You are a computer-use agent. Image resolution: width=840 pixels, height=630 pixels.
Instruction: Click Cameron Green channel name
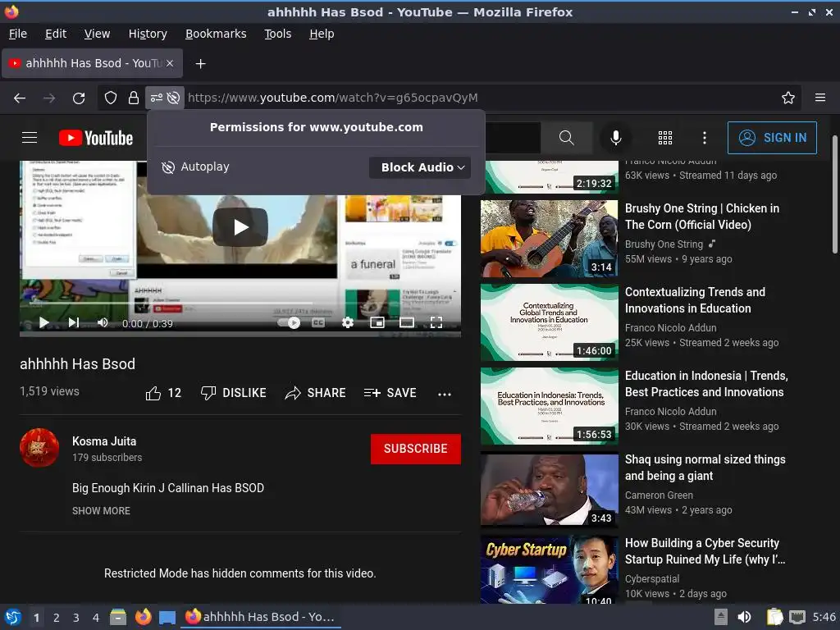pyautogui.click(x=659, y=495)
